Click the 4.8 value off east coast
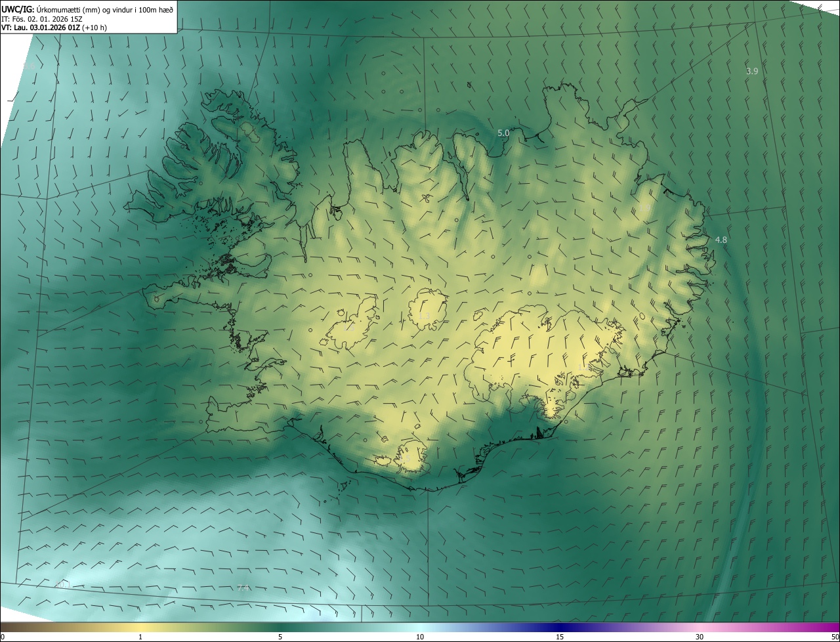The height and width of the screenshot is (642, 840). coord(721,240)
